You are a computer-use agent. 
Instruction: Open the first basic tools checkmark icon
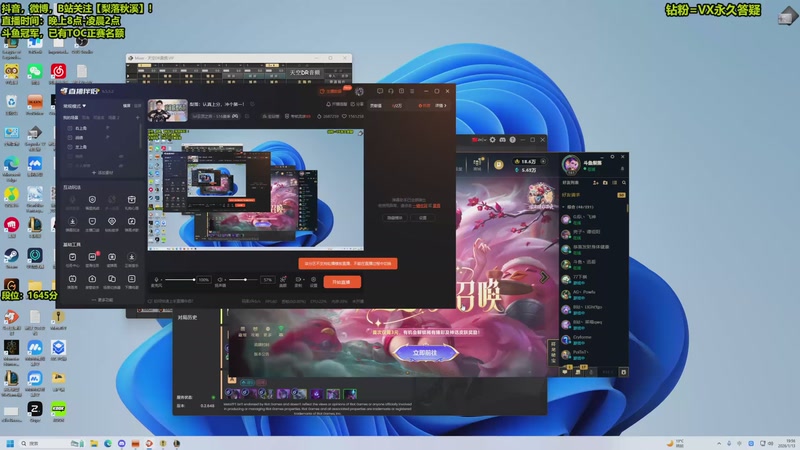click(72, 257)
